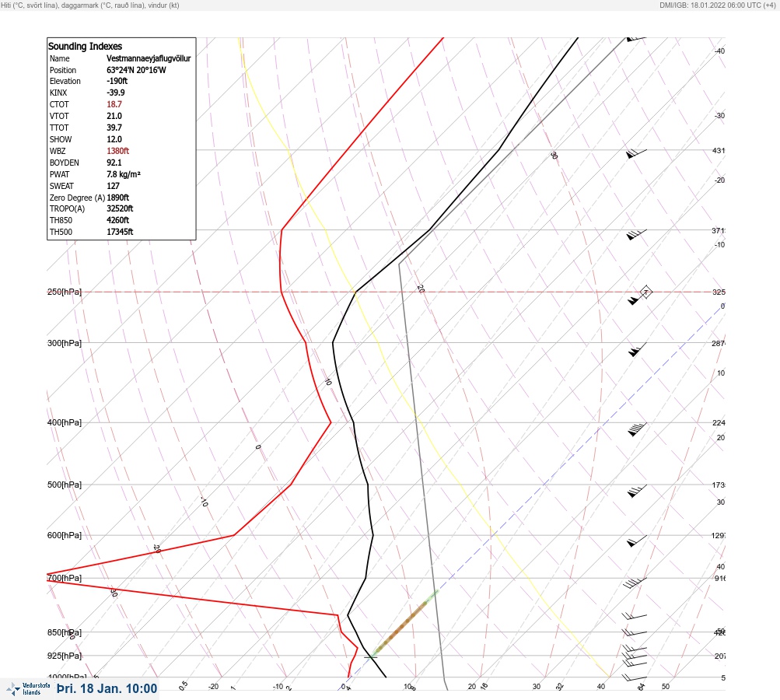Click the 925[hPa] pressure level label
Viewport: 780px width, 700px height.
(x=65, y=656)
